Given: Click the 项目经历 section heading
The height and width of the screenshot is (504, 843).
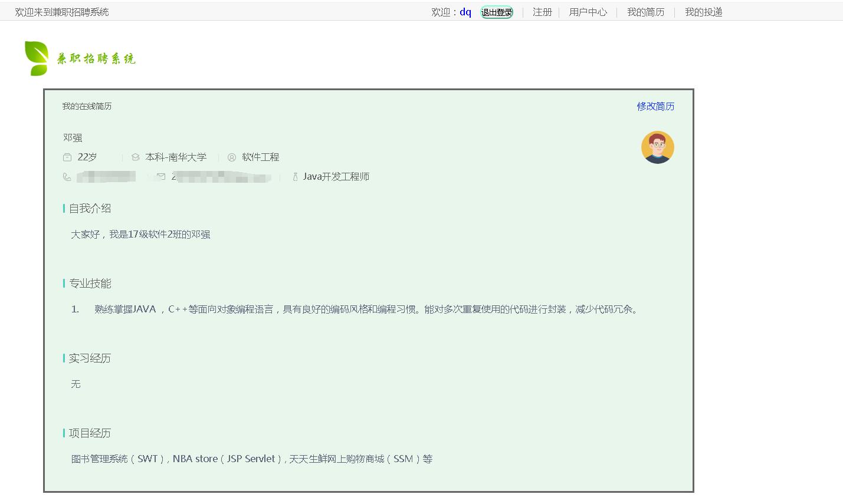Looking at the screenshot, I should pos(88,433).
